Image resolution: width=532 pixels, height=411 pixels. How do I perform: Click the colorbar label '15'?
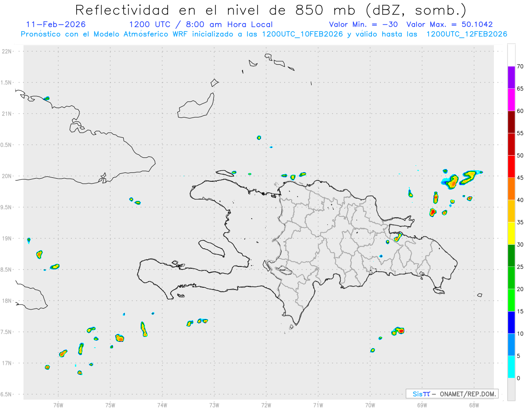tap(520, 311)
